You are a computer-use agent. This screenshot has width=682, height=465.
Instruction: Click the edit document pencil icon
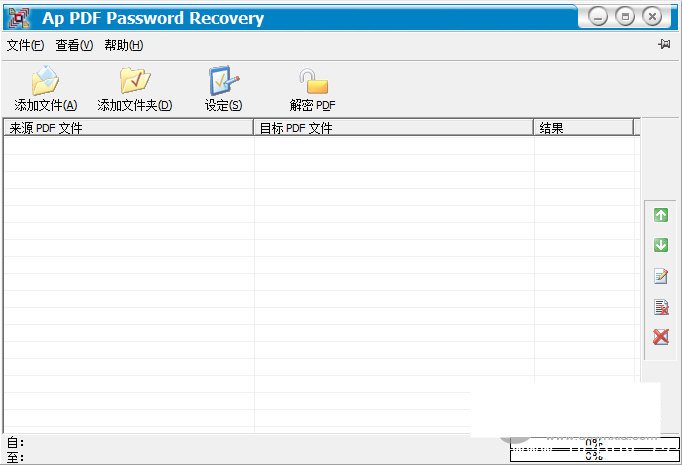(x=660, y=276)
